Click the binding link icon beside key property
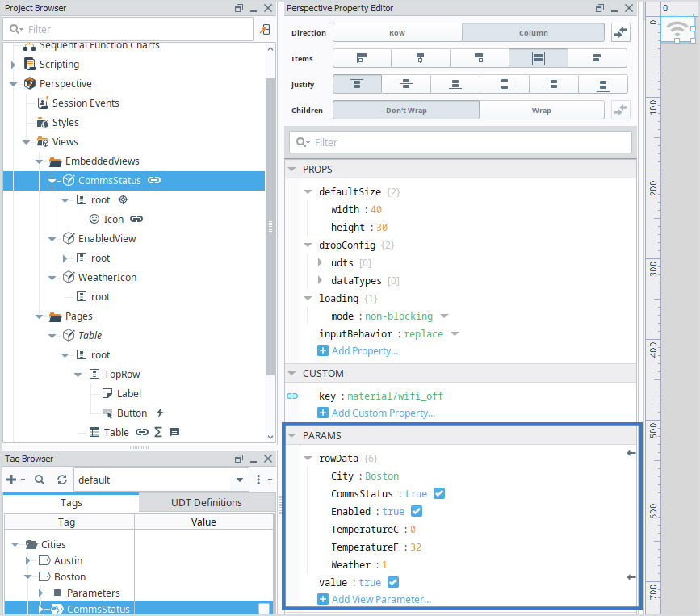Image resolution: width=700 pixels, height=616 pixels. coord(292,396)
